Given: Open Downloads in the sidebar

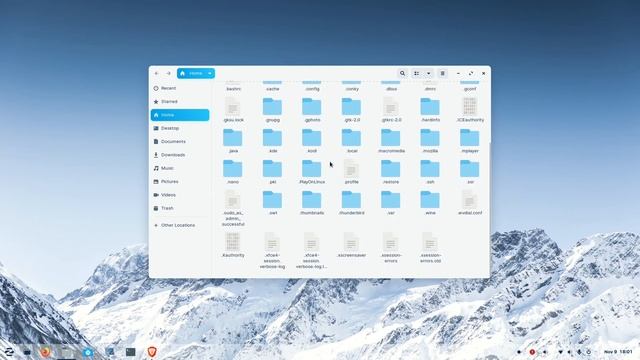Looking at the screenshot, I should 180,155.
